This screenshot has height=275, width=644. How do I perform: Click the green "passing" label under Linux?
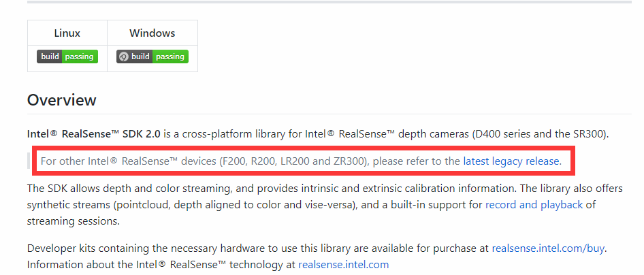(x=80, y=56)
